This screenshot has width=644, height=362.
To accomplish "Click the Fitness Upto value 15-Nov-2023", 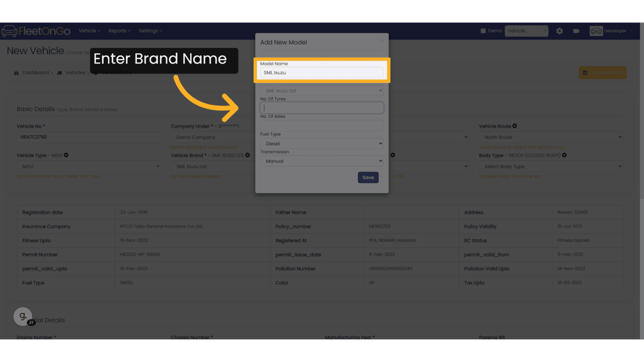I will [x=134, y=241].
